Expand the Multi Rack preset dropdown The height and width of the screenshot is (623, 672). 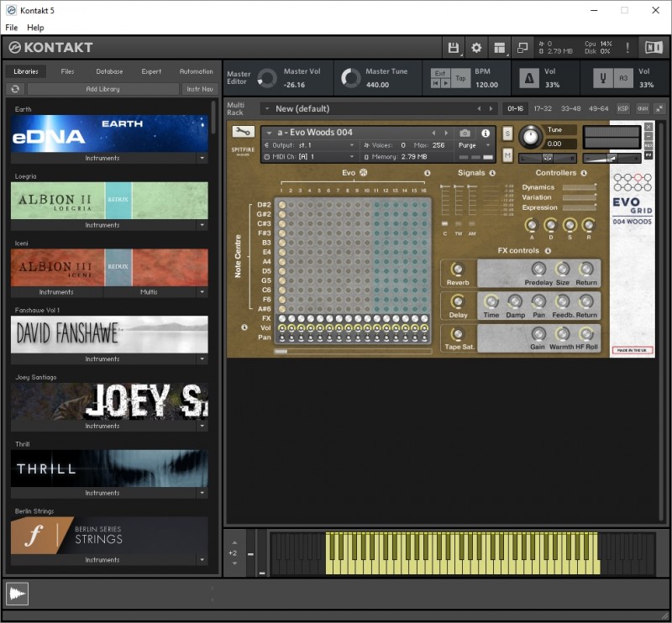267,108
